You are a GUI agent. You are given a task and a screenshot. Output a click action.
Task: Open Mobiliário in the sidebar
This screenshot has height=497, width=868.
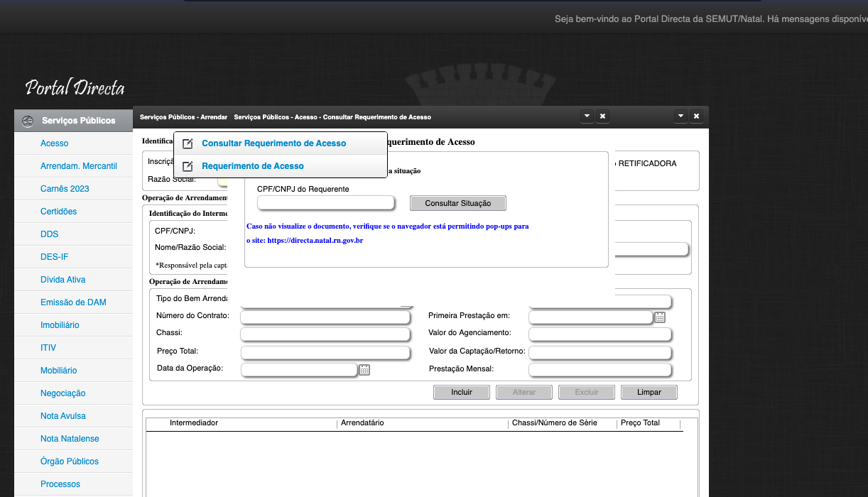pos(58,371)
